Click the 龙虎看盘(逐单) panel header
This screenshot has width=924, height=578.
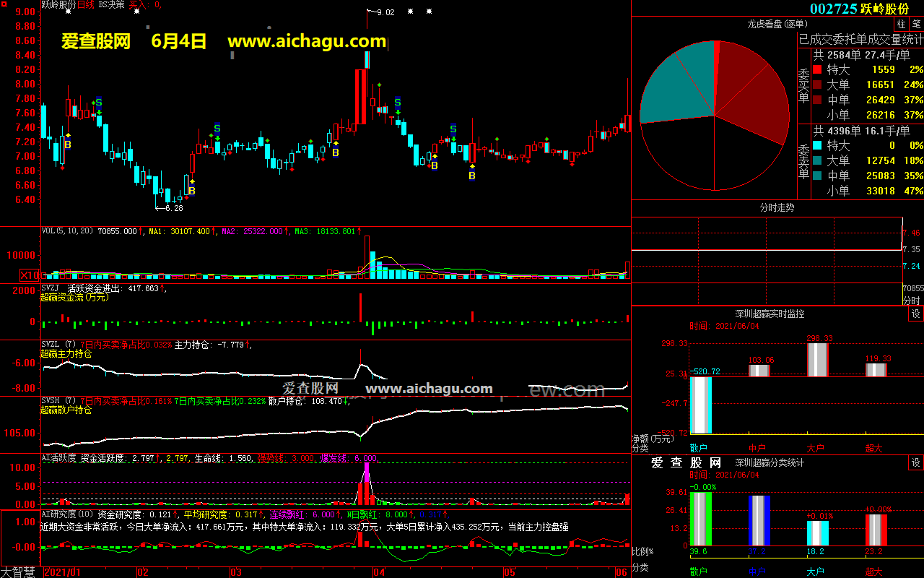(x=777, y=25)
